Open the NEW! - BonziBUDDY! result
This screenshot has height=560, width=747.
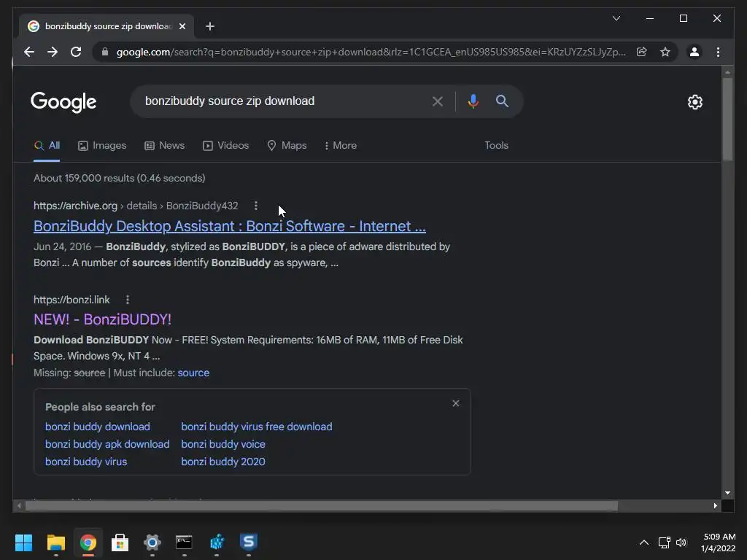pyautogui.click(x=102, y=319)
